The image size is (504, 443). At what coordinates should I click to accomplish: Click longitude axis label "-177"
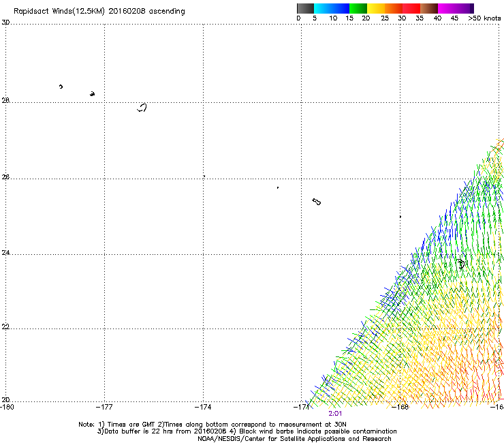click(x=104, y=407)
